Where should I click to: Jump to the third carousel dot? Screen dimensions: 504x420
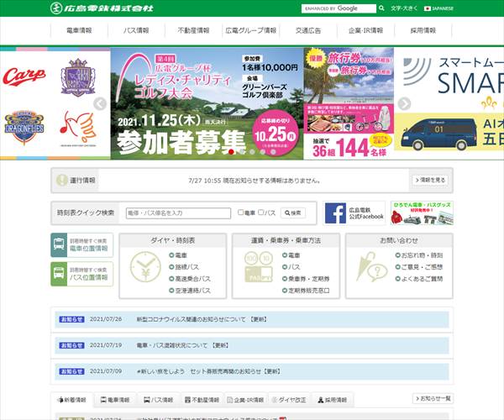click(252, 152)
